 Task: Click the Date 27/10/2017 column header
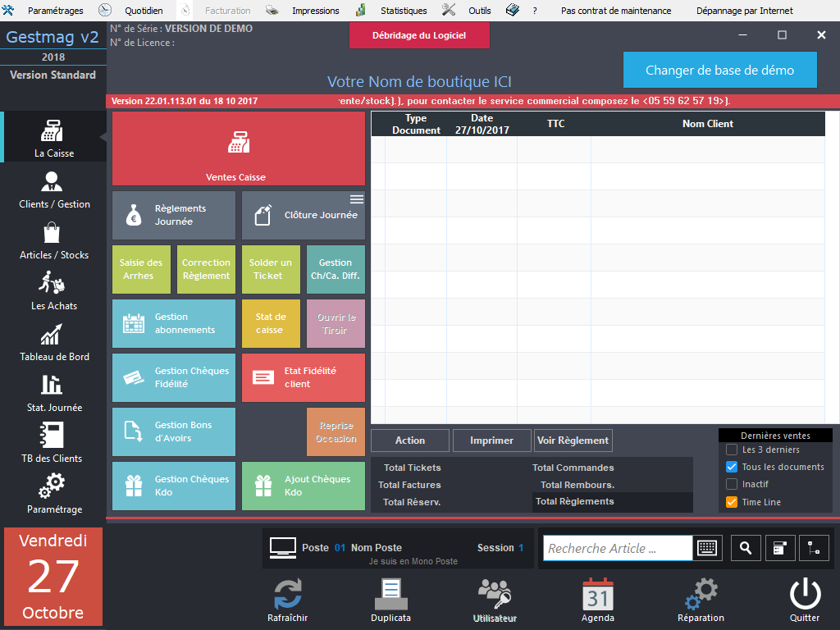(482, 124)
